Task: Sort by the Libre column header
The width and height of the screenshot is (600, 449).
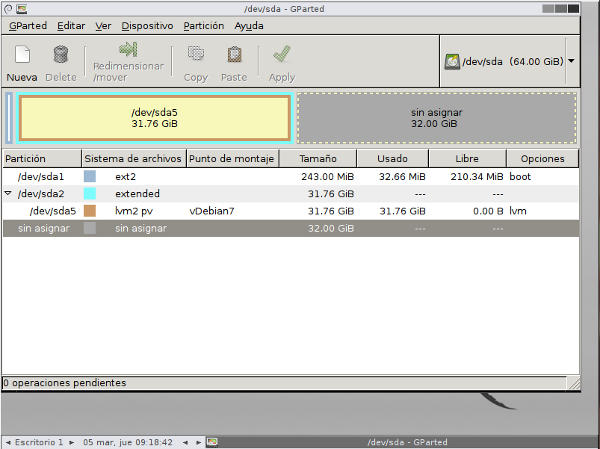Action: pyautogui.click(x=467, y=158)
